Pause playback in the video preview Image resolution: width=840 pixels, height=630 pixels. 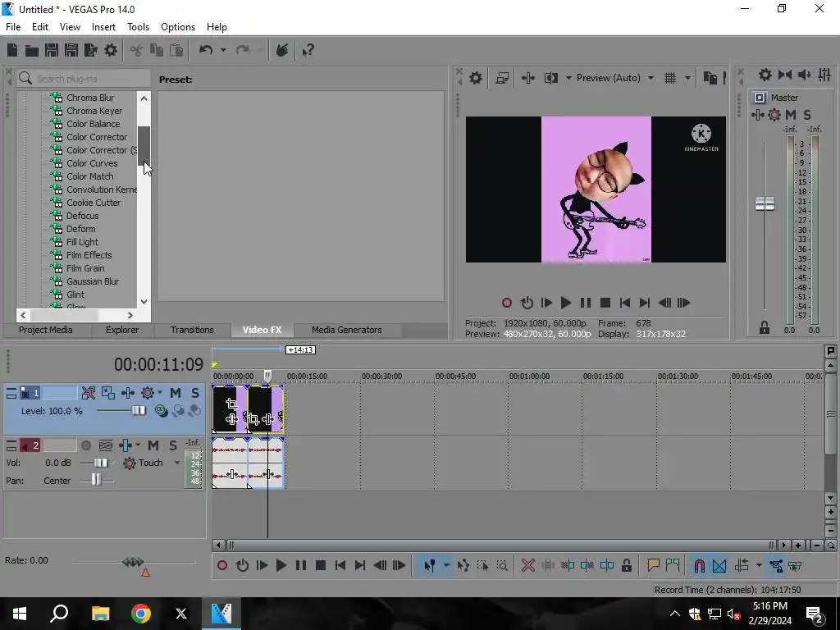(x=586, y=303)
